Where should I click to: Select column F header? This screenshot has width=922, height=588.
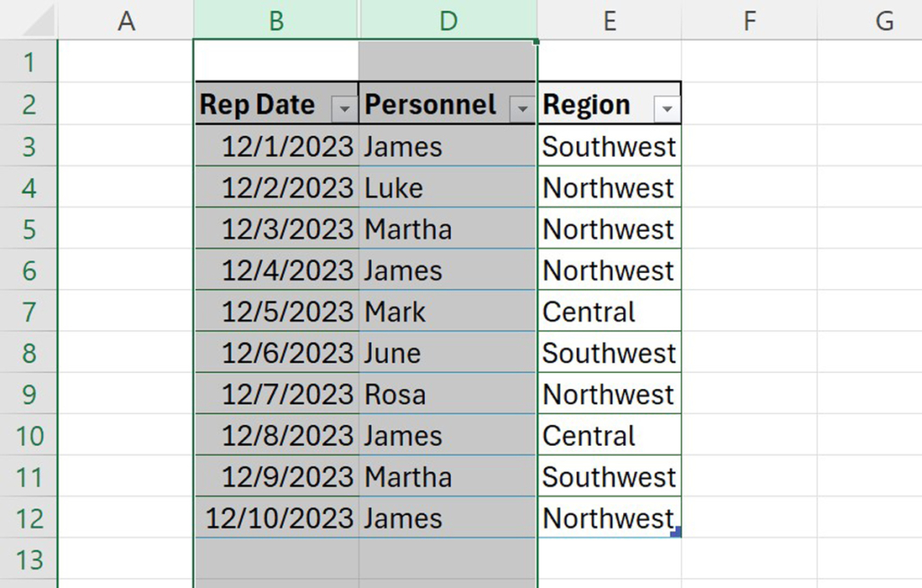click(749, 18)
